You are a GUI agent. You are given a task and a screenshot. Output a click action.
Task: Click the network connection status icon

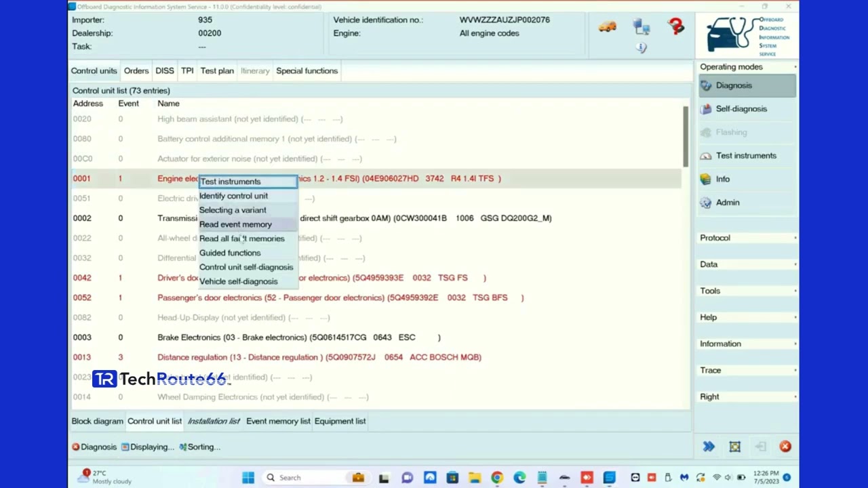coord(642,27)
